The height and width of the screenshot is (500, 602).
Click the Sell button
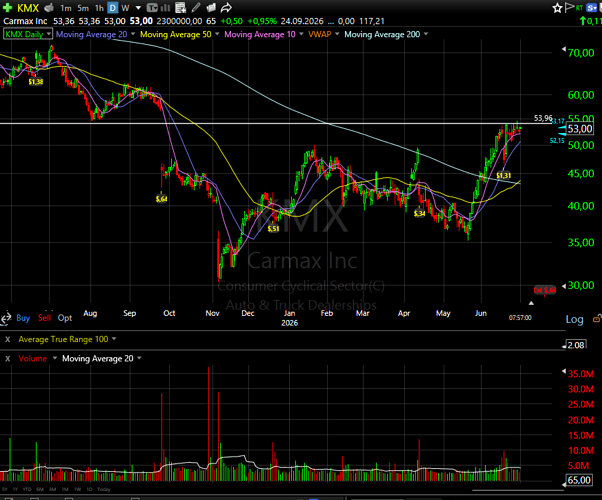pos(45,318)
